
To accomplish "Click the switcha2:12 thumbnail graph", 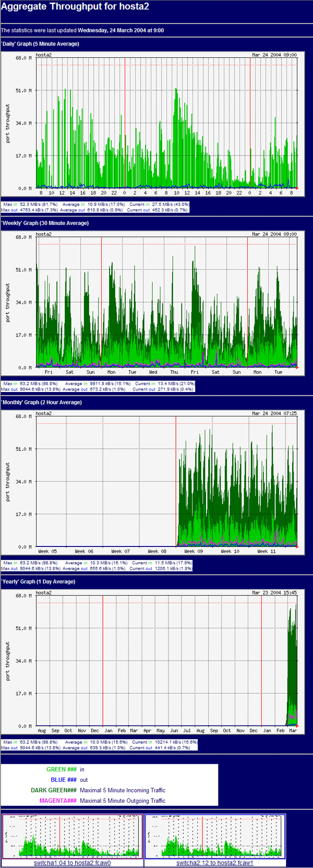I will coord(215,836).
